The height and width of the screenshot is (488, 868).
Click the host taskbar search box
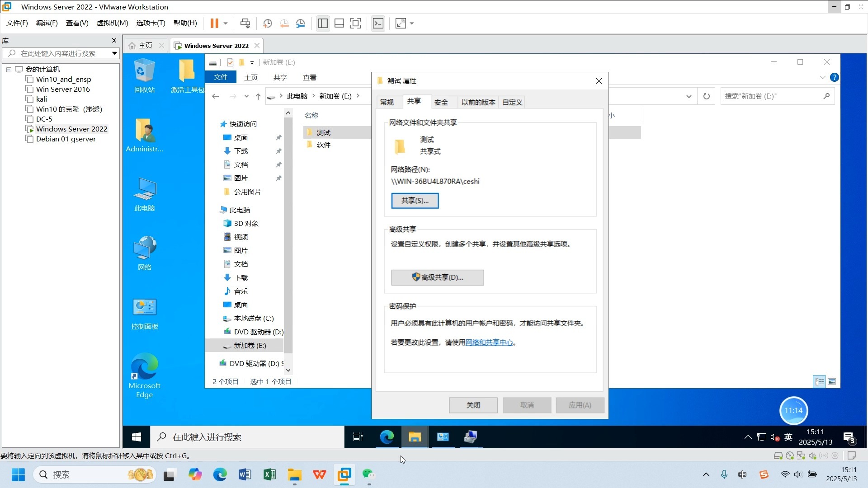tap(94, 475)
